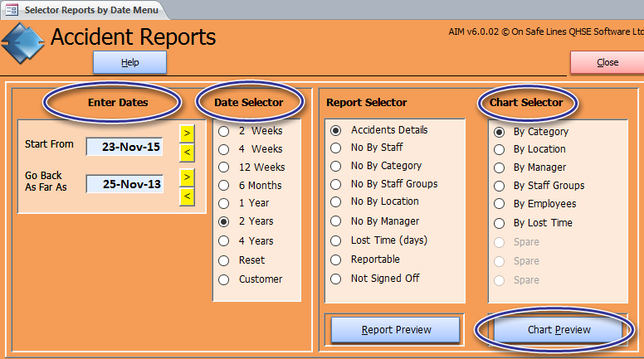Advance the Go Back As Far As date with the > arrow
The image size is (644, 359).
tap(187, 177)
